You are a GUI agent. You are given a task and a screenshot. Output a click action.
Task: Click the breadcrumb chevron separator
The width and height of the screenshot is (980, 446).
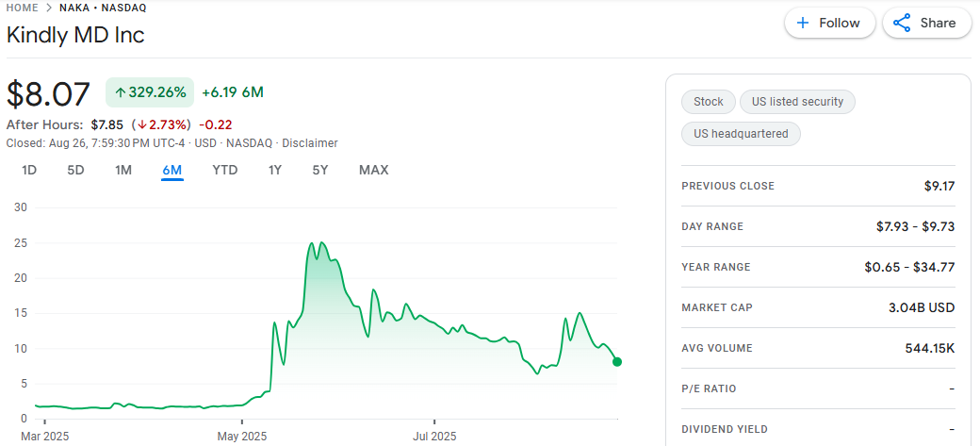click(x=49, y=8)
